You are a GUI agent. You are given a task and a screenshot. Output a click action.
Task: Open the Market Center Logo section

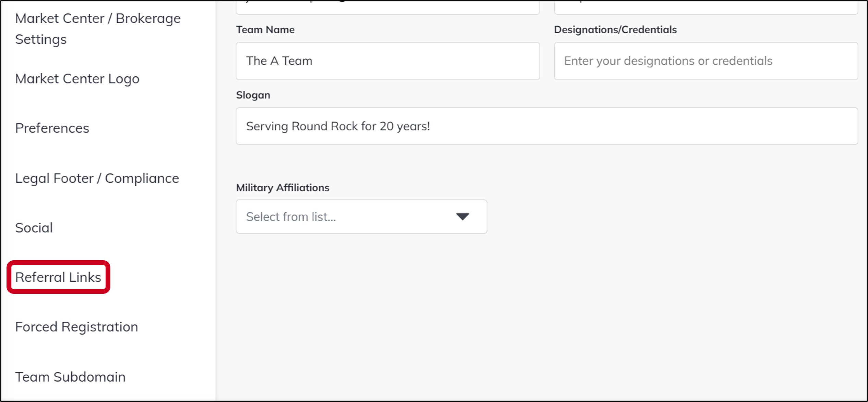77,79
